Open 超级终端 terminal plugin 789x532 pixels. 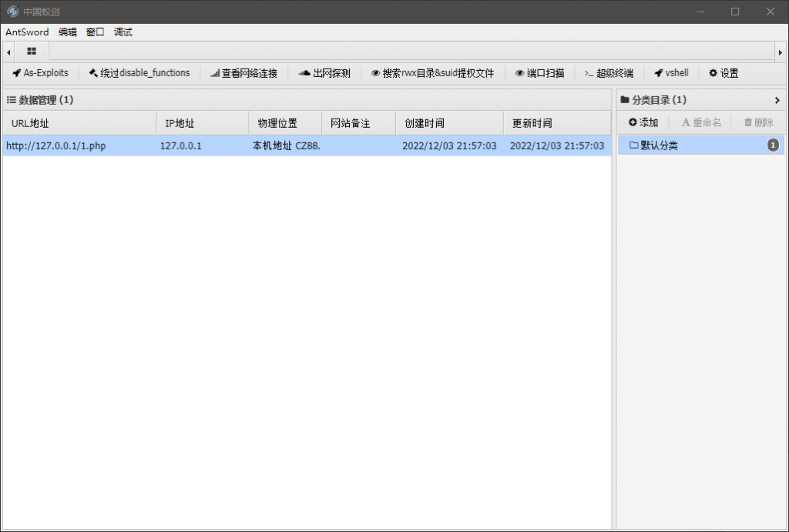(x=609, y=73)
